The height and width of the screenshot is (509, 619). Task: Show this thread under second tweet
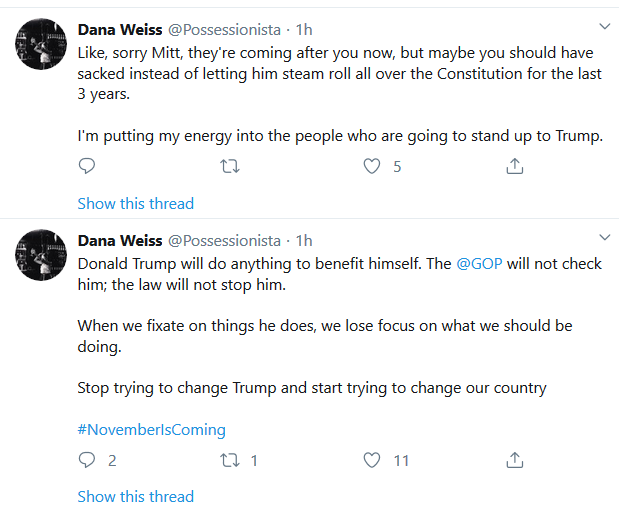[136, 497]
